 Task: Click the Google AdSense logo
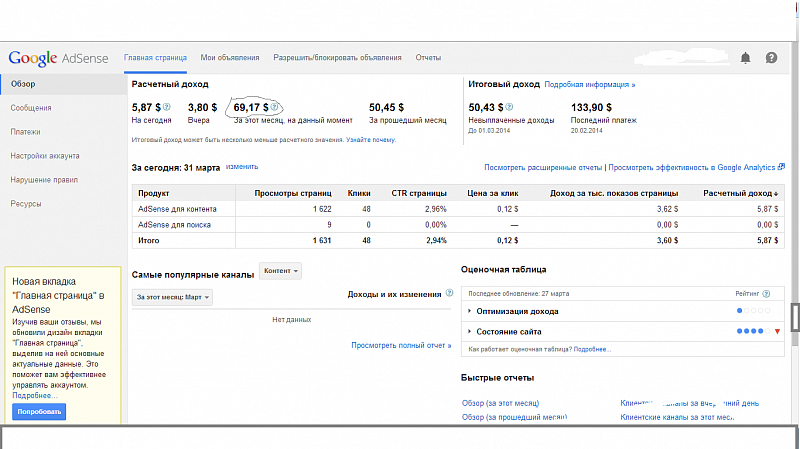point(58,58)
